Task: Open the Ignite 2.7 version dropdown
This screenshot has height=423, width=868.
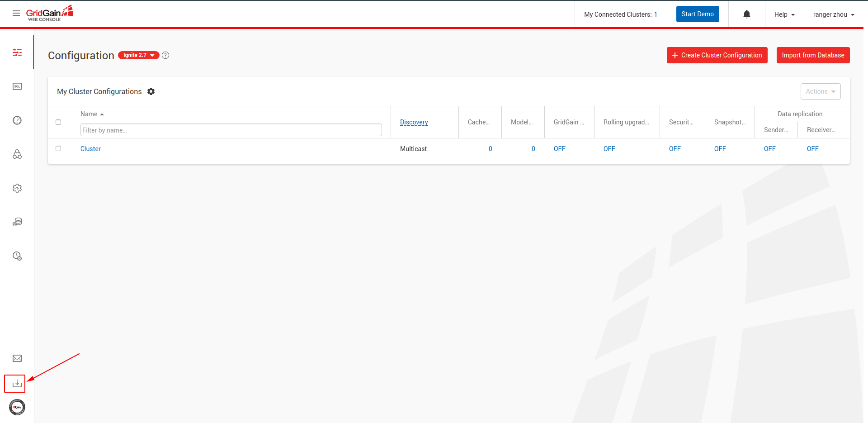Action: (139, 55)
